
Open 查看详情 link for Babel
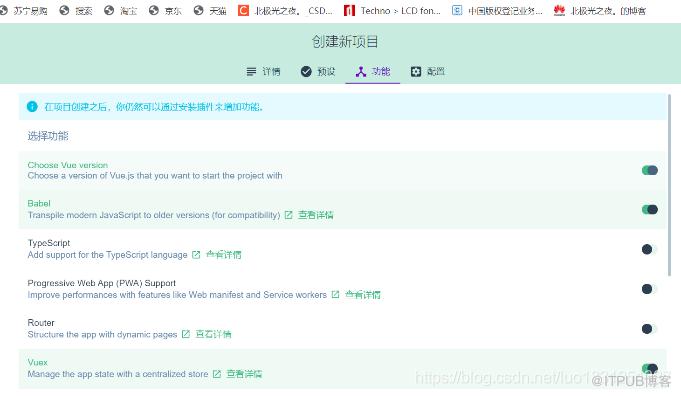coord(316,215)
